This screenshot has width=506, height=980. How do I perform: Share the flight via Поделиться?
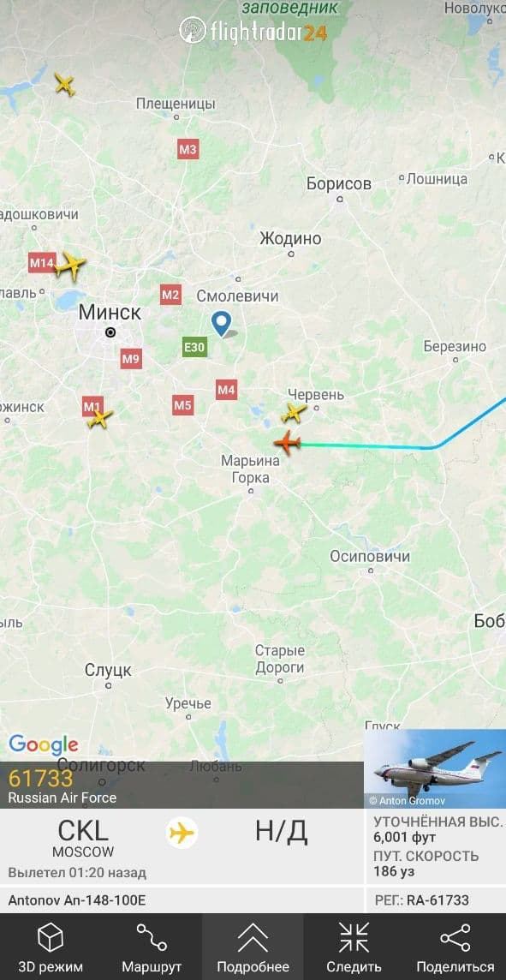(455, 947)
